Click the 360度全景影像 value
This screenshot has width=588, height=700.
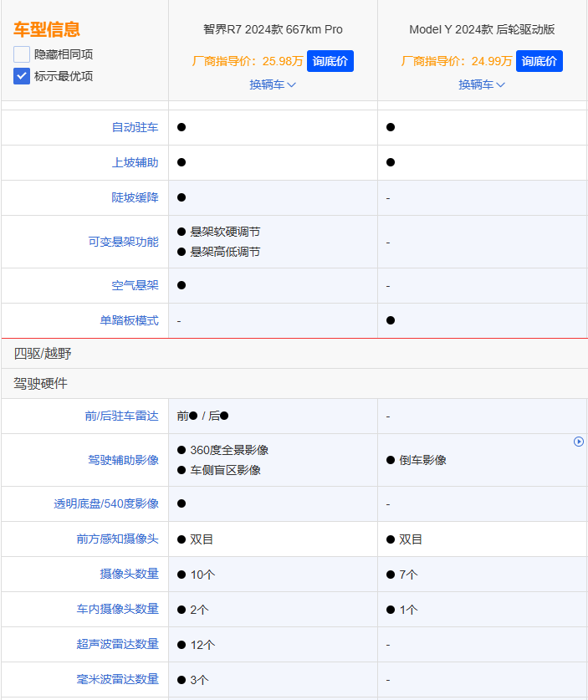point(229,450)
